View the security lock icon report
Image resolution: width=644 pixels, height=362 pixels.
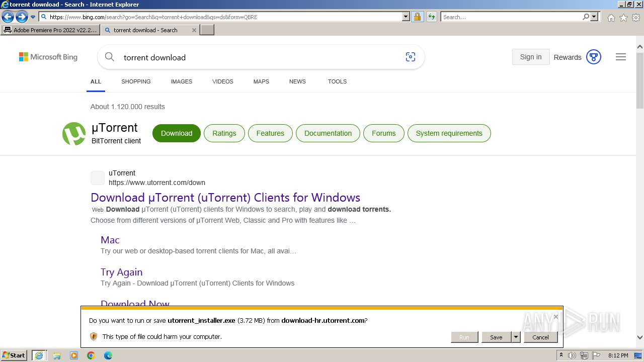417,17
